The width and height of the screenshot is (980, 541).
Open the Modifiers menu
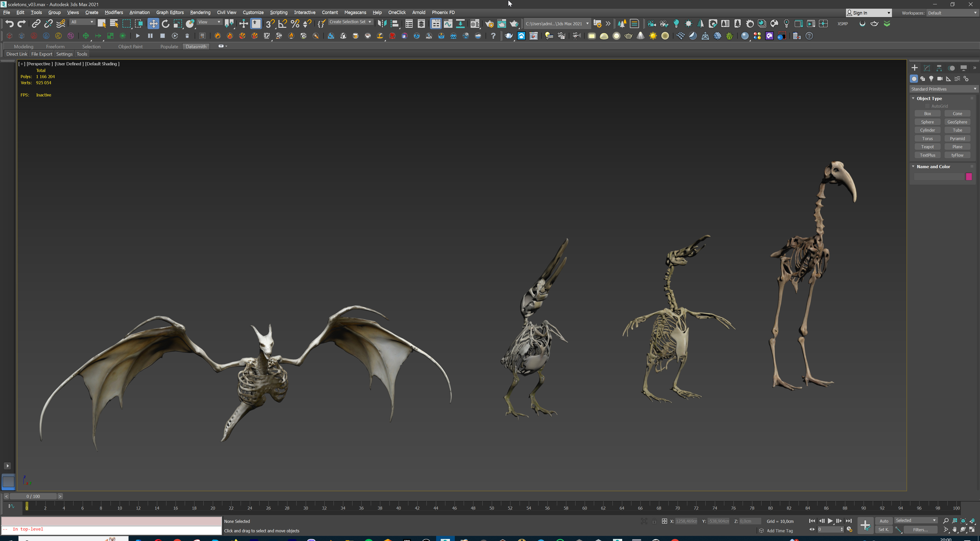114,12
